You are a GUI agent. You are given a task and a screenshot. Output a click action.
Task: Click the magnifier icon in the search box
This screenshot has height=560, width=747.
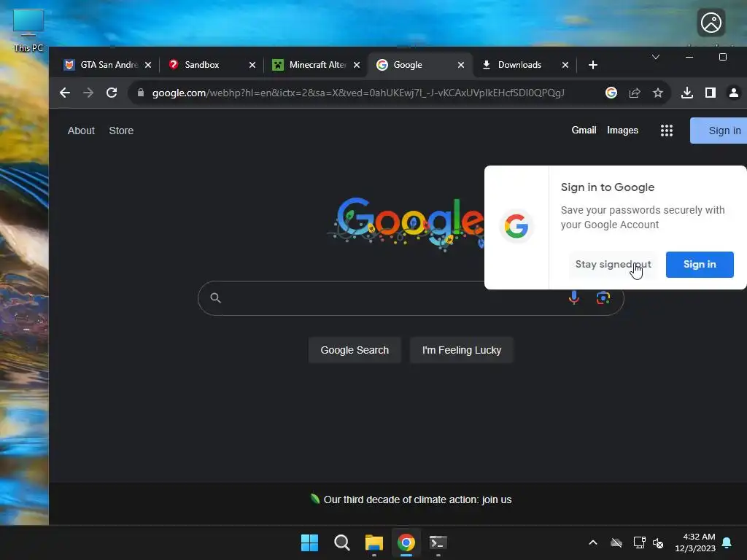(215, 297)
